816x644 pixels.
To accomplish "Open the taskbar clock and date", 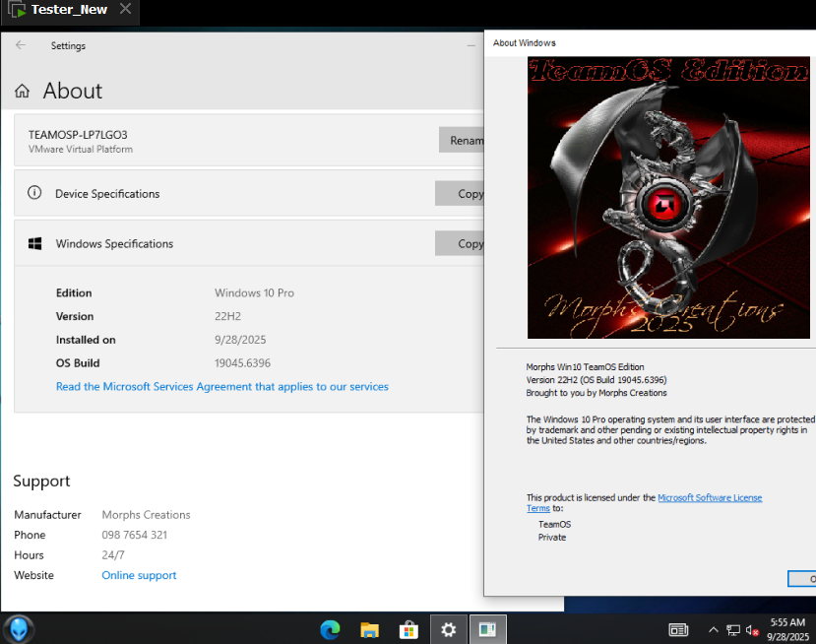I will 786,630.
